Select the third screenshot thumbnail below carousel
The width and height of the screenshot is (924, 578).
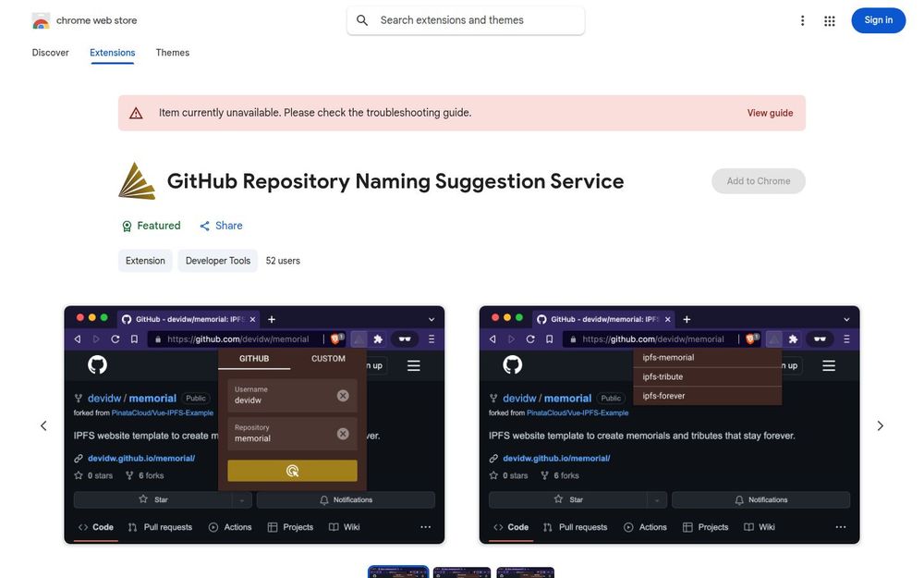(526, 572)
